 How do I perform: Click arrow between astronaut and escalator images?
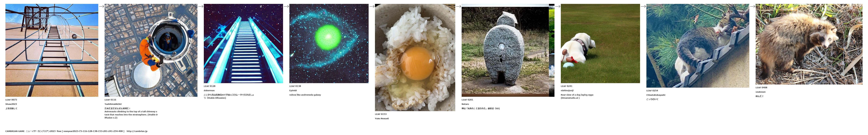coord(201,6)
